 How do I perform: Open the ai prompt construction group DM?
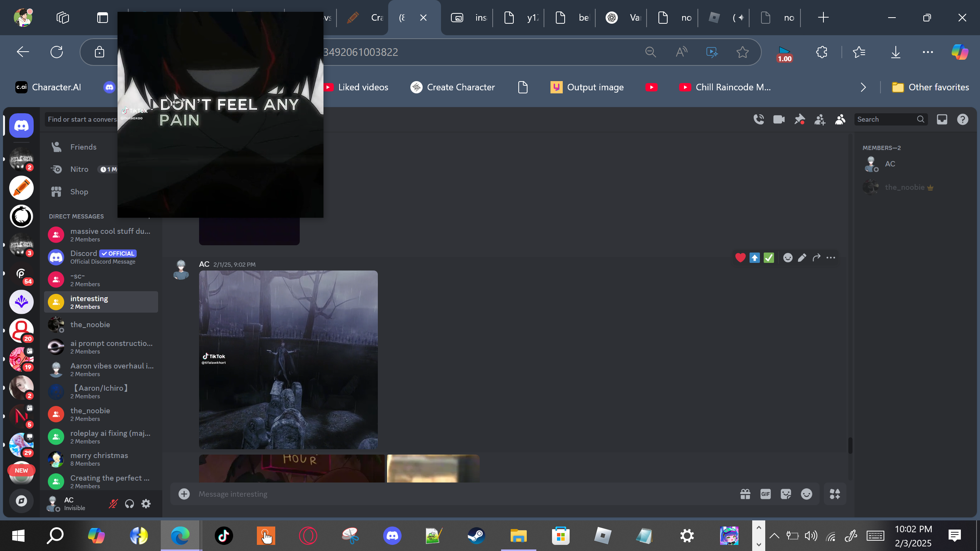coord(101,347)
